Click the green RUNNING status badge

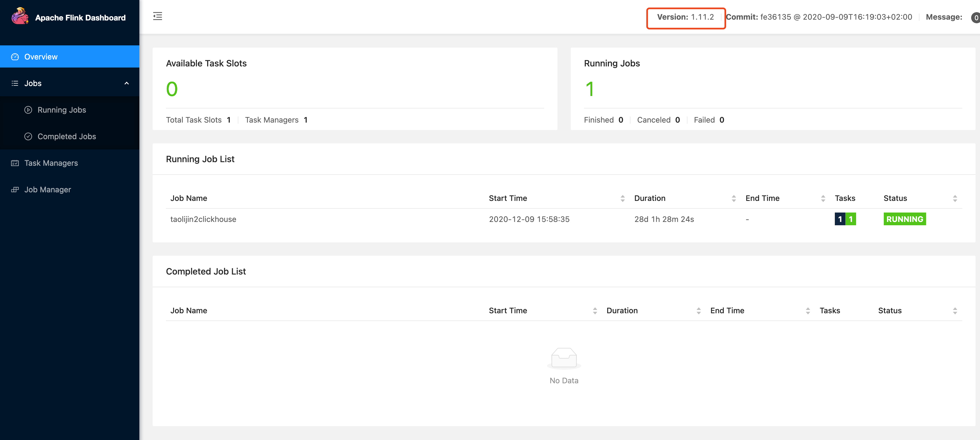click(x=904, y=219)
